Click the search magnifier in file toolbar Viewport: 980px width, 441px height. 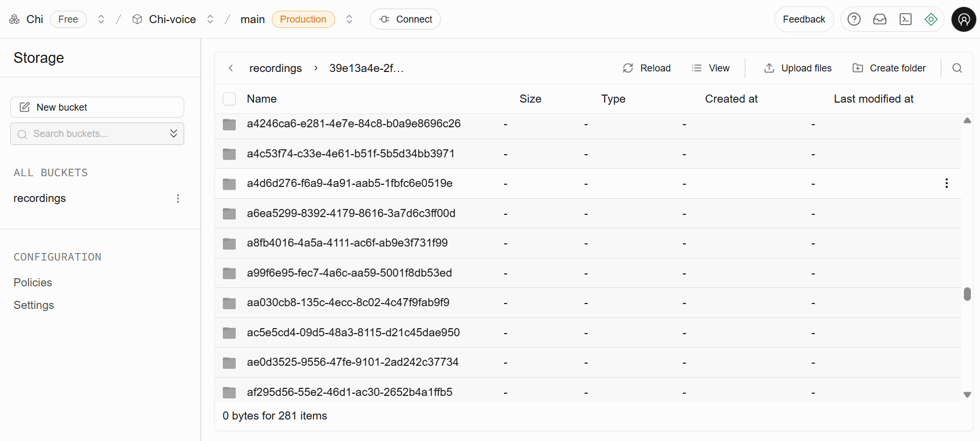(x=957, y=68)
